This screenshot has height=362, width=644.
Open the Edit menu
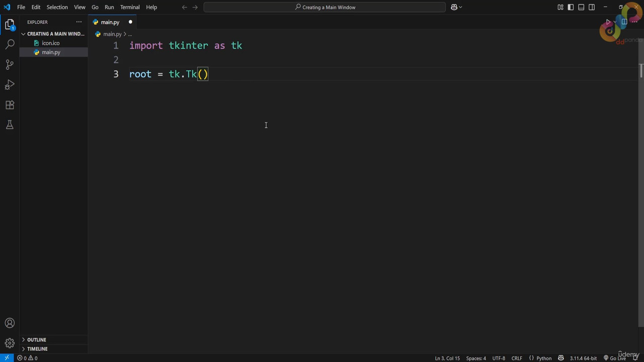pos(36,7)
